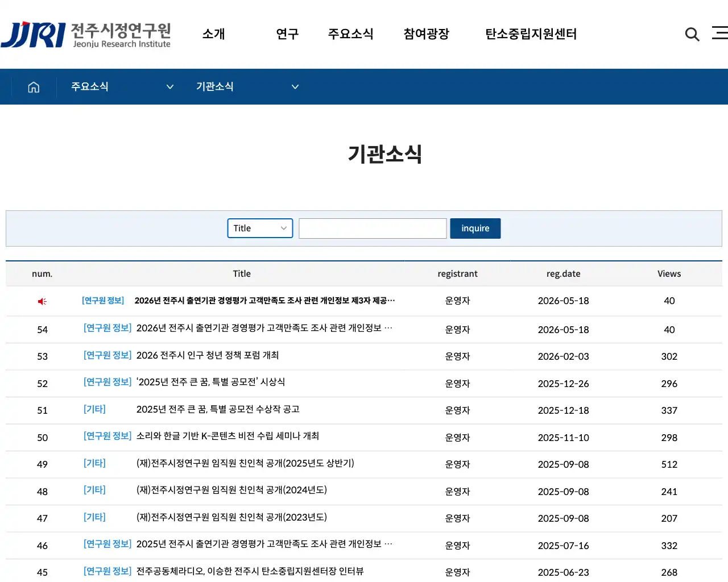Screen dimensions: 728x582
Task: Go to home via house icon
Action: 34,87
